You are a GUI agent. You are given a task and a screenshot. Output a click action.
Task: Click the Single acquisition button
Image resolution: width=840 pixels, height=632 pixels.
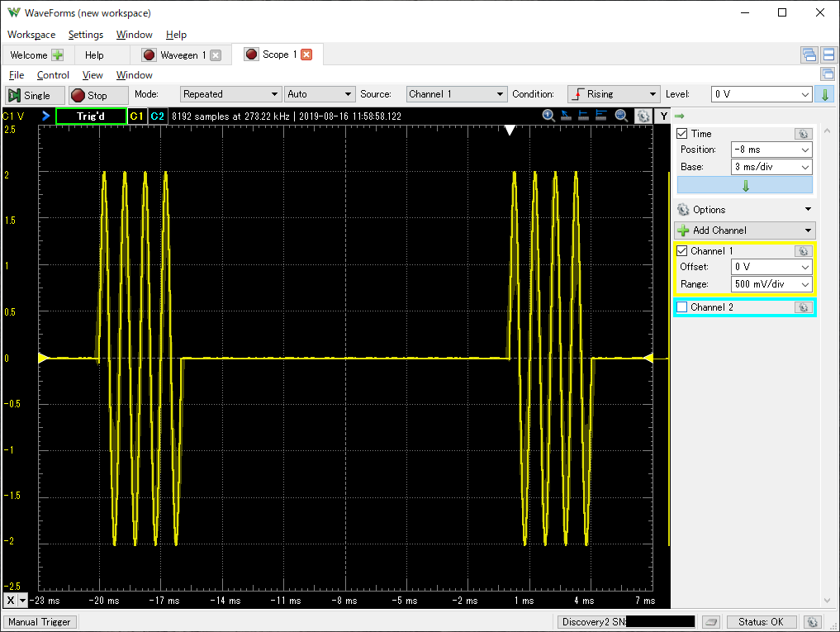coord(35,95)
